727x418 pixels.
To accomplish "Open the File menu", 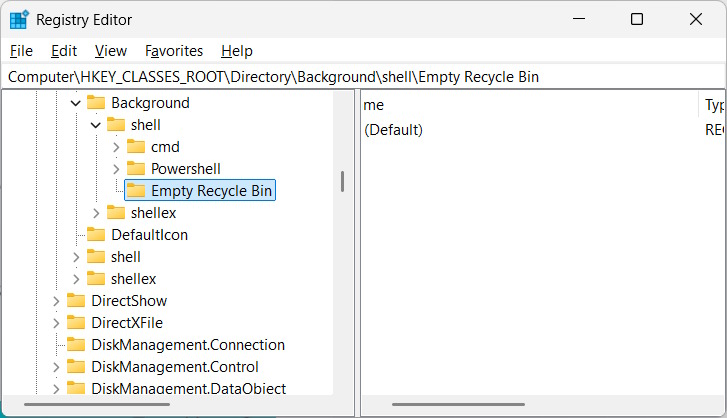I will click(x=21, y=51).
